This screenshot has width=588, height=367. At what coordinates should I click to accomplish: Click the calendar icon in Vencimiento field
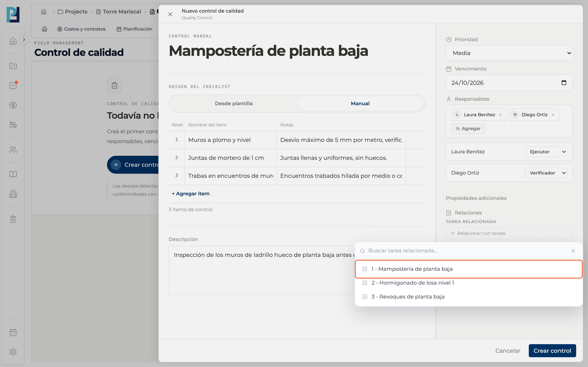point(564,83)
